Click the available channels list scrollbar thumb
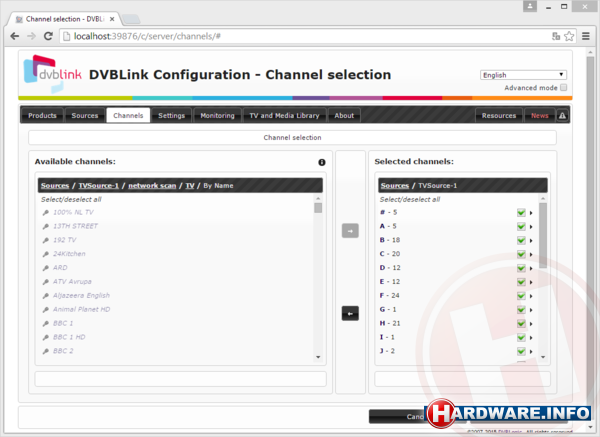600x437 pixels. [x=318, y=208]
